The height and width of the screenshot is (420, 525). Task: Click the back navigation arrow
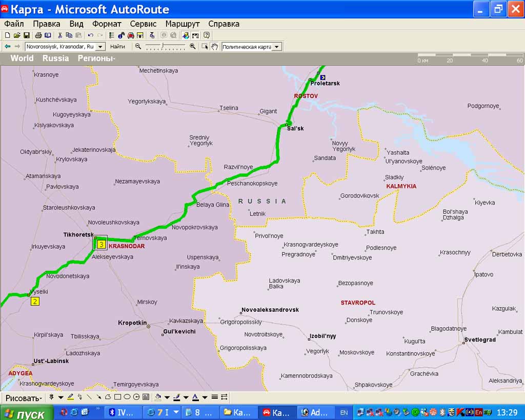point(8,47)
